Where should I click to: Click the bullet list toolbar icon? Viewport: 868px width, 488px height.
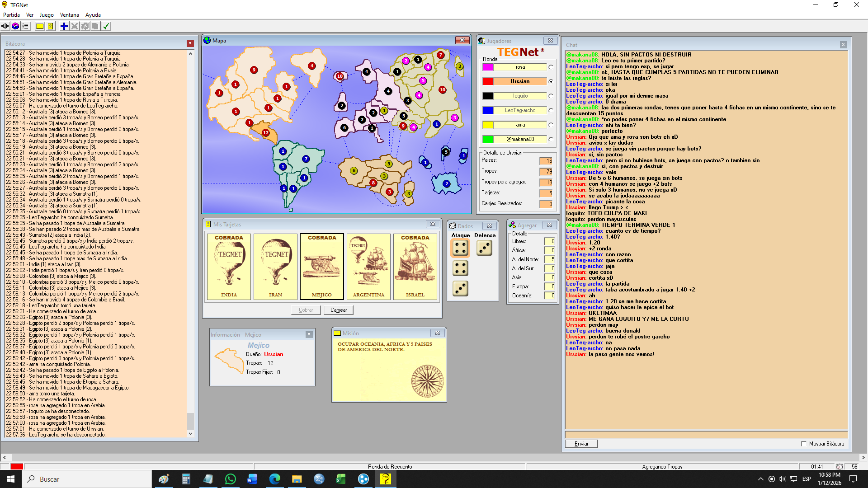coord(25,26)
